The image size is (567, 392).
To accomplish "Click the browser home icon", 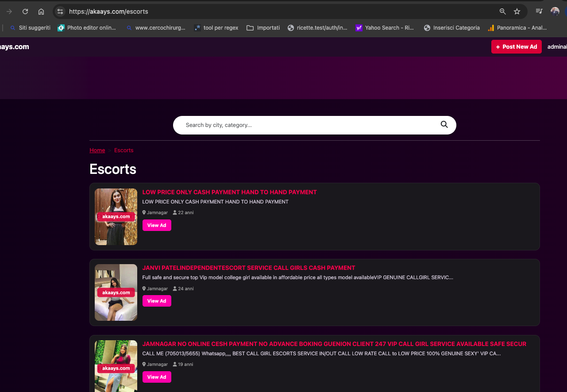I will [x=41, y=12].
